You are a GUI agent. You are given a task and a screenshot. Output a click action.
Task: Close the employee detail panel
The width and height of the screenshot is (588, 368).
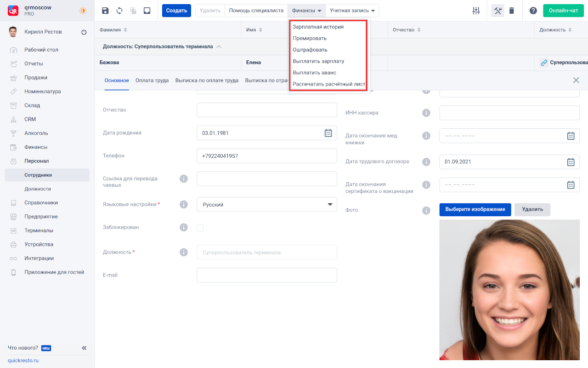click(x=576, y=80)
